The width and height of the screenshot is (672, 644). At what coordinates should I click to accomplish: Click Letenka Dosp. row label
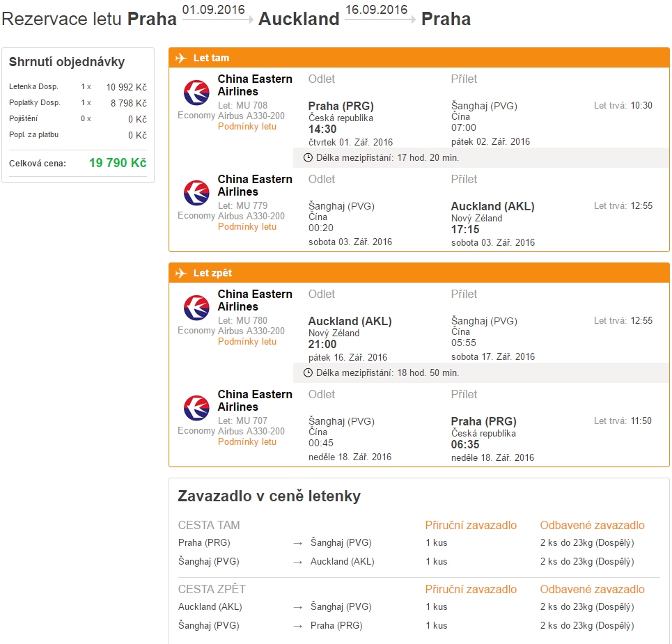(33, 86)
